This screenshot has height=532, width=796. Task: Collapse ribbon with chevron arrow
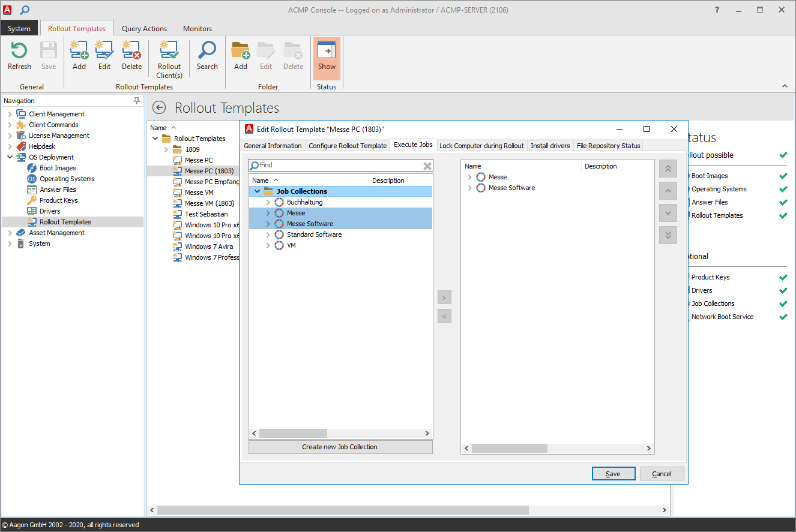(784, 86)
